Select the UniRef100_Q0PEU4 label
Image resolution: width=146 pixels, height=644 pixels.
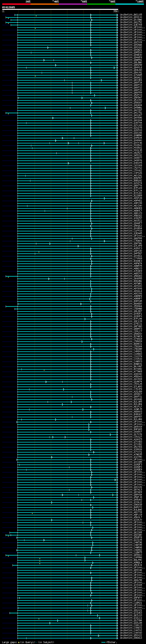(x=131, y=138)
